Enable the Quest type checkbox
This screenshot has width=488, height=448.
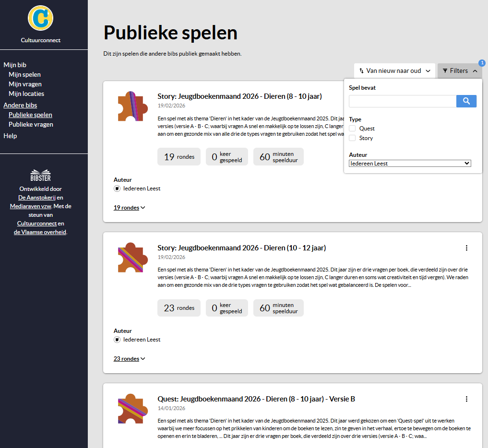352,129
